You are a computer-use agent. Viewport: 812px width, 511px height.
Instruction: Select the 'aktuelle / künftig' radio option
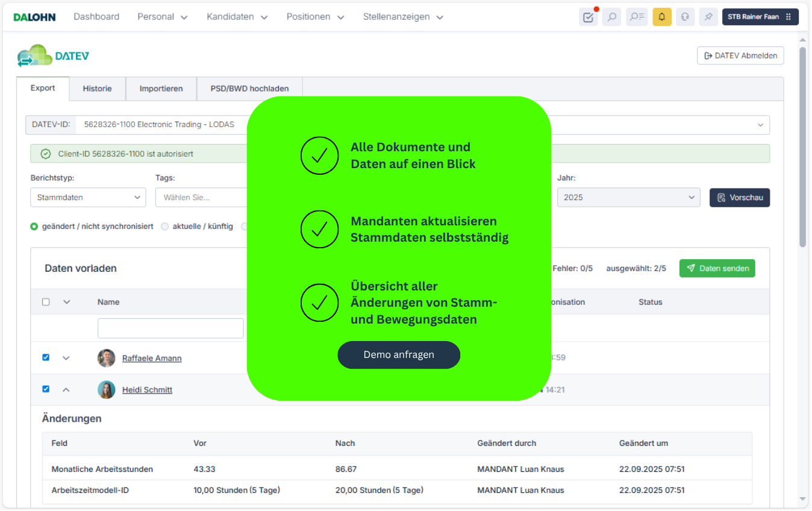click(x=165, y=227)
